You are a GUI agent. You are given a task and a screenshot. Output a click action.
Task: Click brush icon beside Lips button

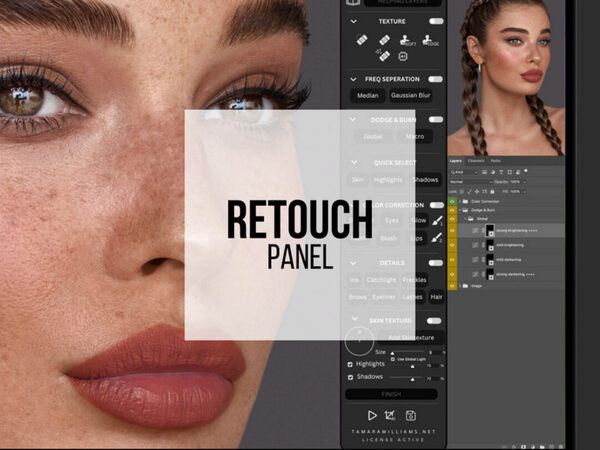point(437,239)
